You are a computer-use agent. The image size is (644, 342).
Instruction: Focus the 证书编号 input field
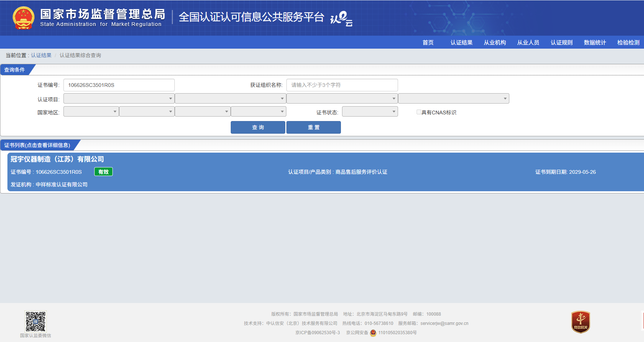coord(119,85)
